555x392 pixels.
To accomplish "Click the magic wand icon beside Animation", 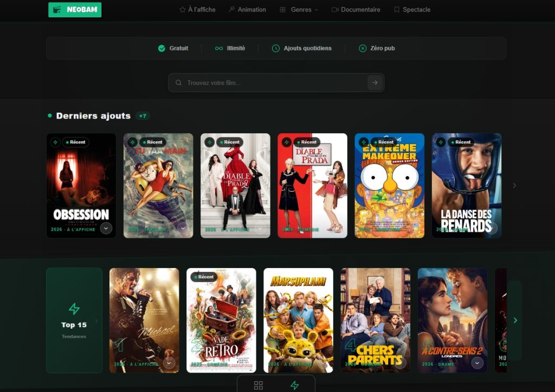I will (232, 9).
